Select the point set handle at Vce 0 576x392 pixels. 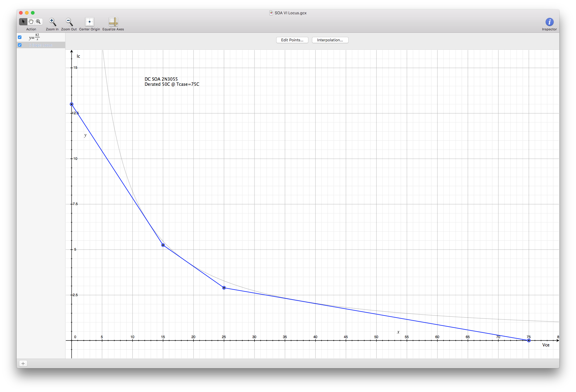click(71, 104)
